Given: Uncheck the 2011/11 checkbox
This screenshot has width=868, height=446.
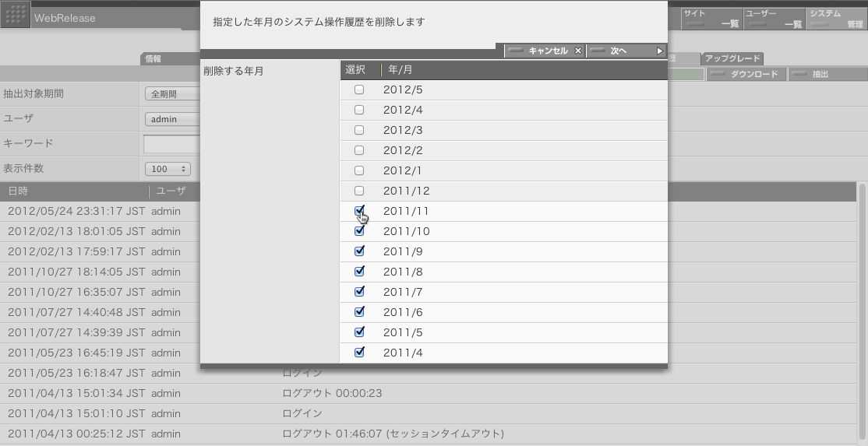Looking at the screenshot, I should pyautogui.click(x=359, y=211).
